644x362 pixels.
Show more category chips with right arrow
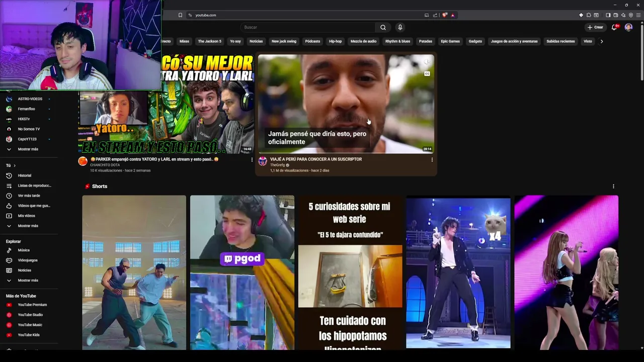tap(601, 41)
